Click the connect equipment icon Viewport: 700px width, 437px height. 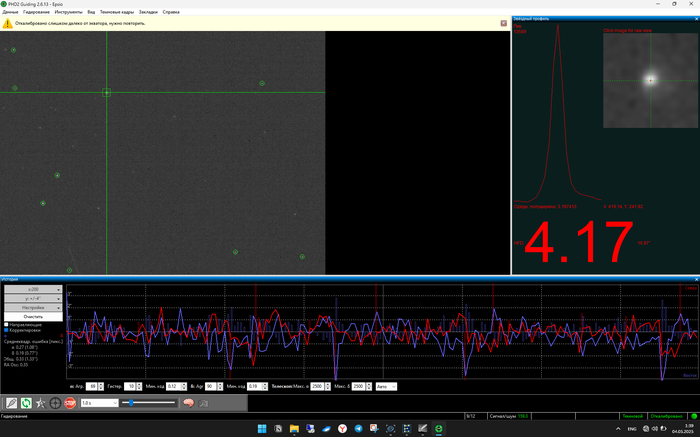[x=10, y=403]
